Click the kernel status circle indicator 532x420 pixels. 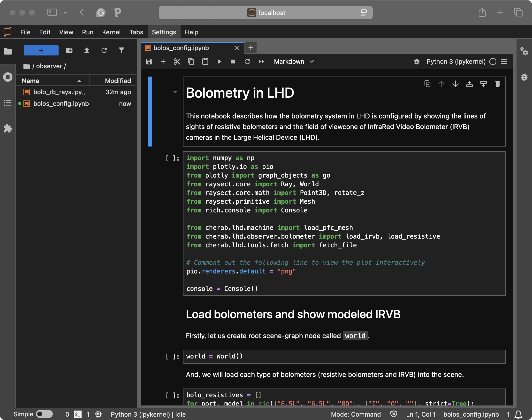[x=493, y=62]
